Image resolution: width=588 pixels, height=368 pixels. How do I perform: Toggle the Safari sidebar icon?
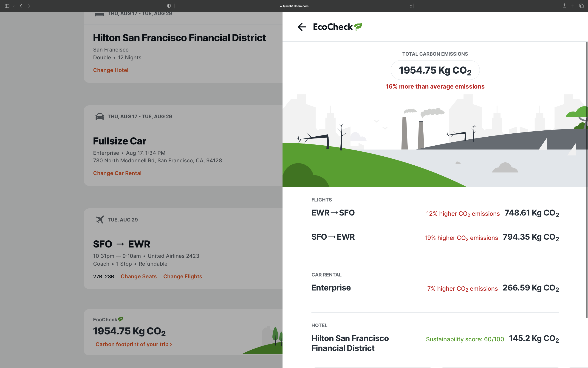click(x=7, y=6)
